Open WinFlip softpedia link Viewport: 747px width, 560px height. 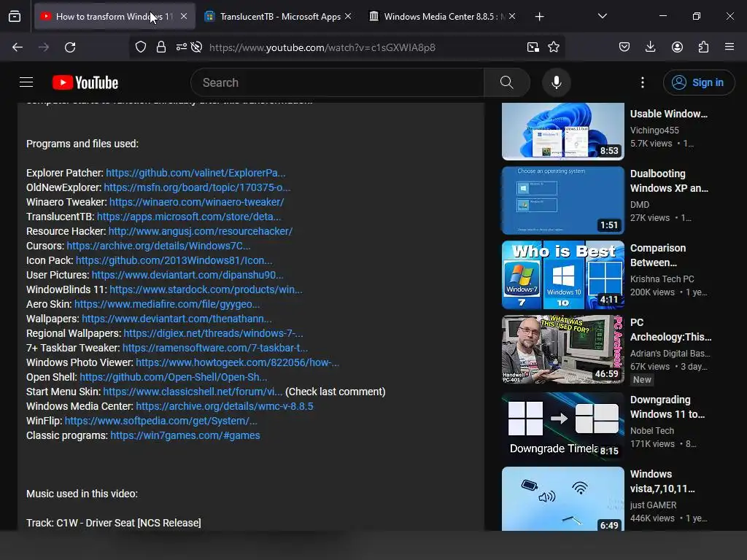pos(160,421)
